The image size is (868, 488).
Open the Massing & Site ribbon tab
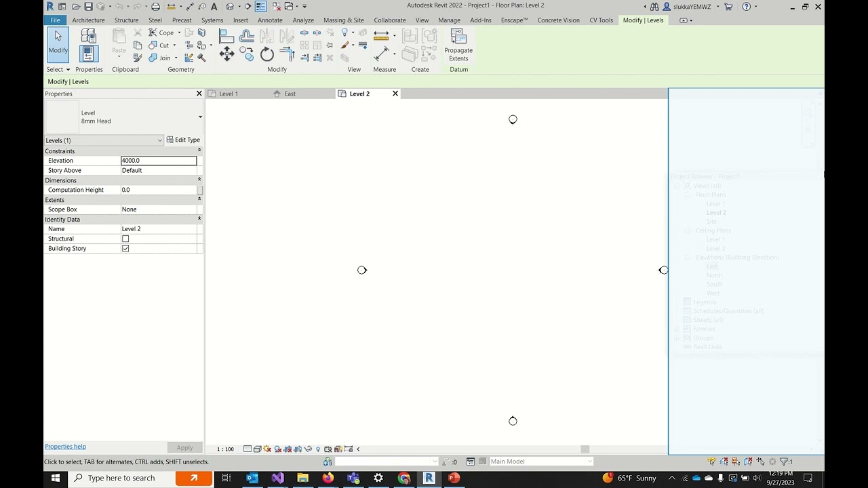tap(343, 20)
